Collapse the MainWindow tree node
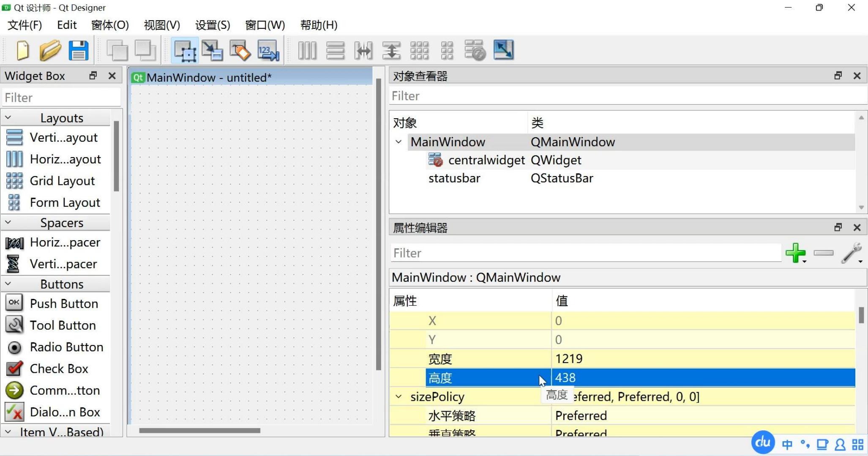 399,142
